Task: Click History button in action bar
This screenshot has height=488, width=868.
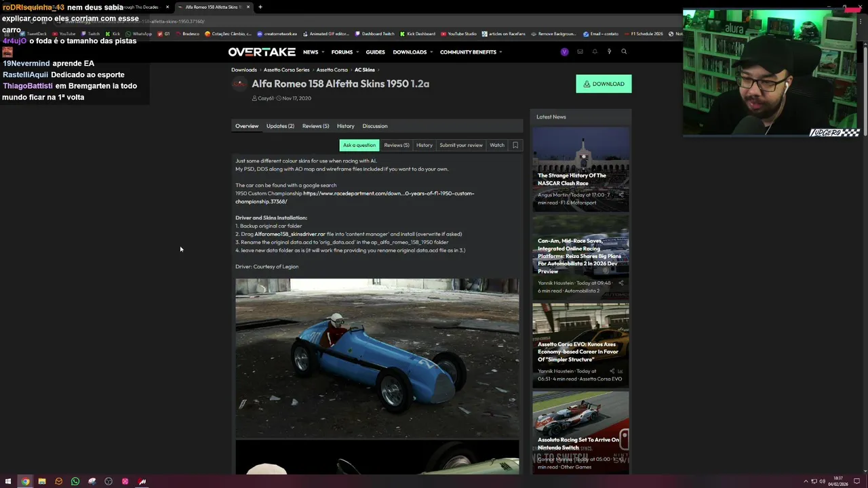Action: pos(425,145)
